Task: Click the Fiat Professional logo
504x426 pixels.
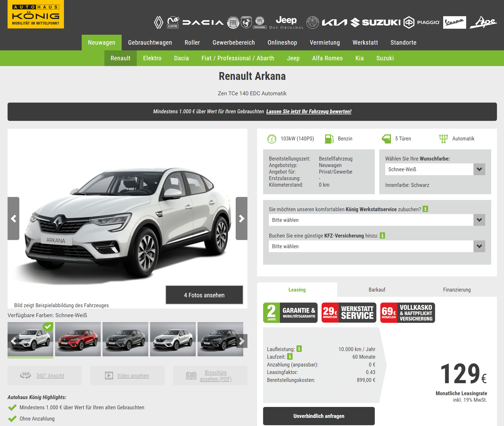Action: pyautogui.click(x=260, y=22)
